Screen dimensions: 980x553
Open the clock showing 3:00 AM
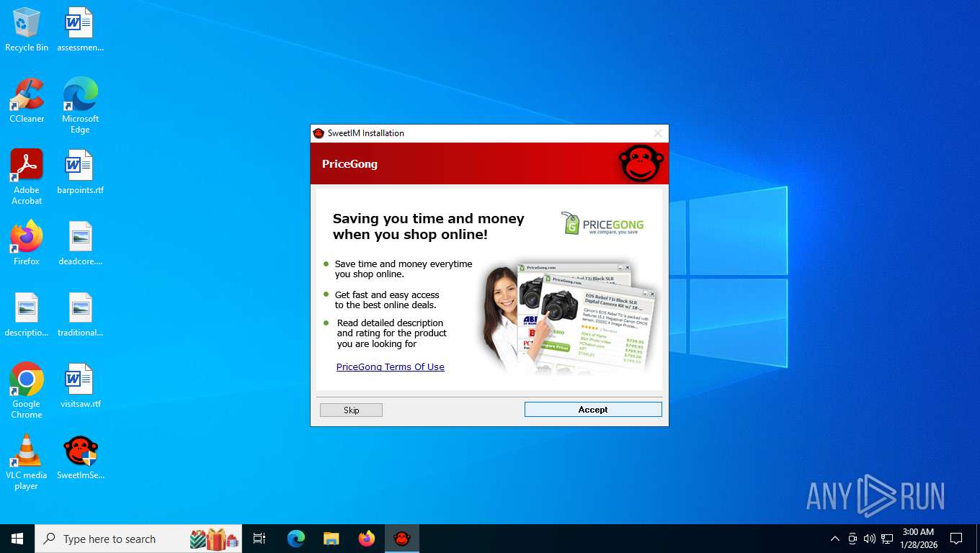pyautogui.click(x=917, y=539)
